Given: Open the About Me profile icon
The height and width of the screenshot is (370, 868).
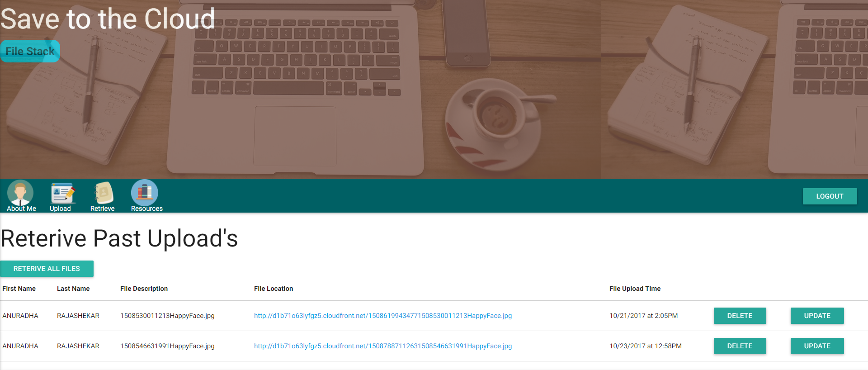Looking at the screenshot, I should click(20, 193).
